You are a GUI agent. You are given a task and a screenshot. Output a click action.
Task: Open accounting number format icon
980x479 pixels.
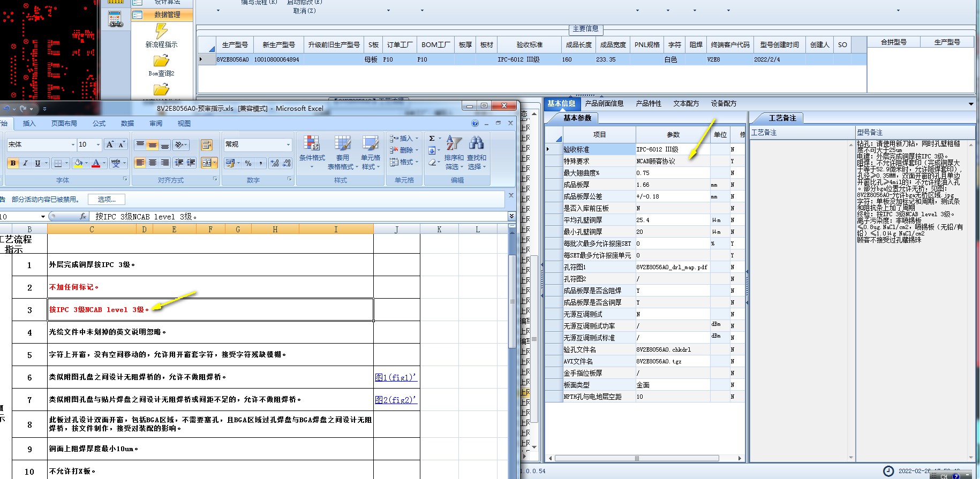click(230, 163)
